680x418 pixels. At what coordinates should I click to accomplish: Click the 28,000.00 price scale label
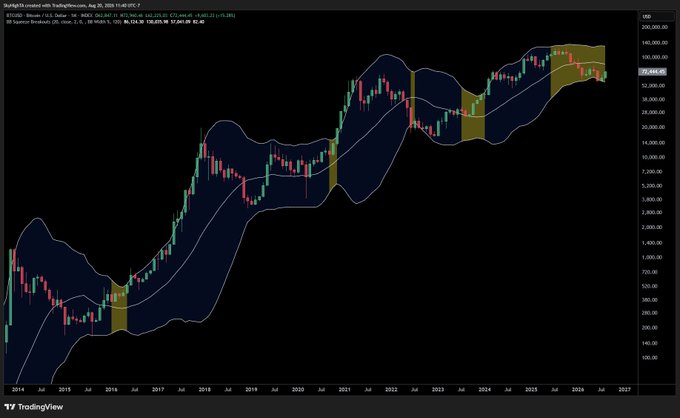[654, 112]
